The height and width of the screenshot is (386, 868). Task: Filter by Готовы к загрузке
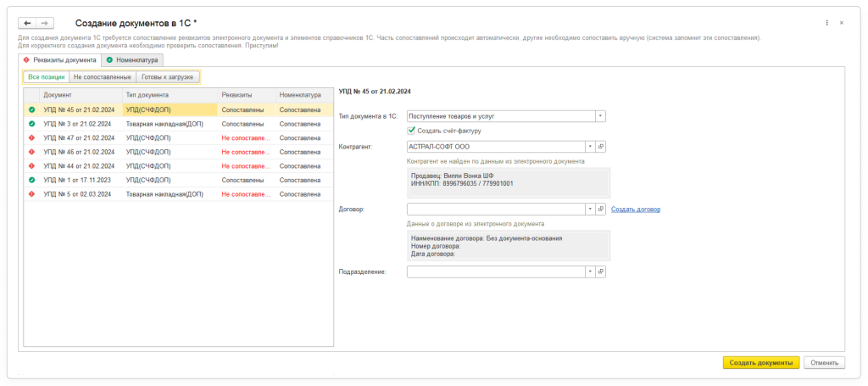tap(169, 77)
